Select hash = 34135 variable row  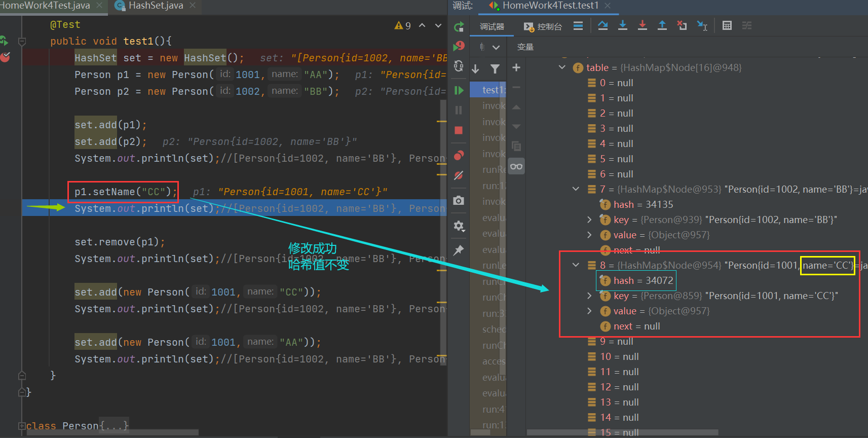pyautogui.click(x=636, y=204)
